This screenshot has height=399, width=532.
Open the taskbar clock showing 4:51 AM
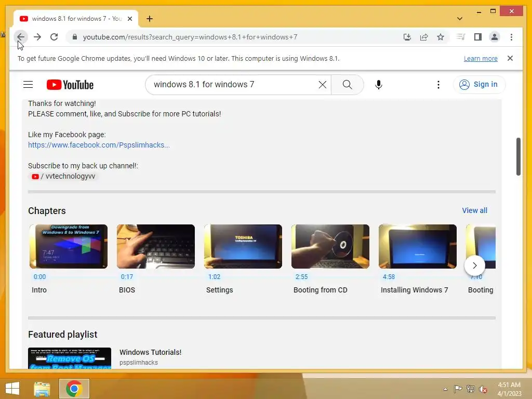[509, 389]
